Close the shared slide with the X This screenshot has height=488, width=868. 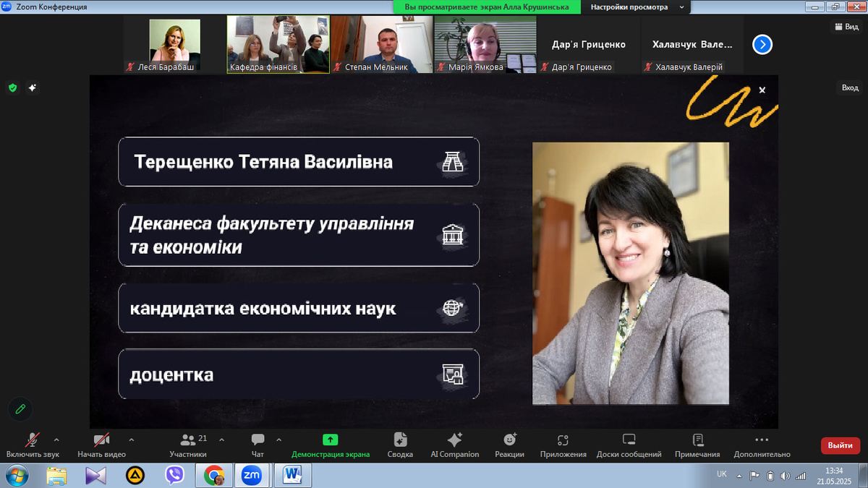(x=762, y=90)
